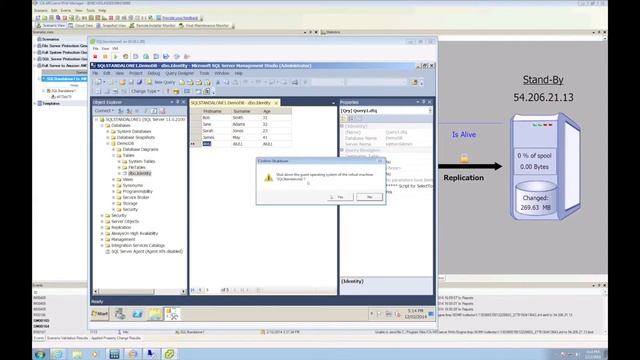640x360 pixels.
Task: Click the red power-off icon in VM console toolbar
Action: [x=95, y=57]
